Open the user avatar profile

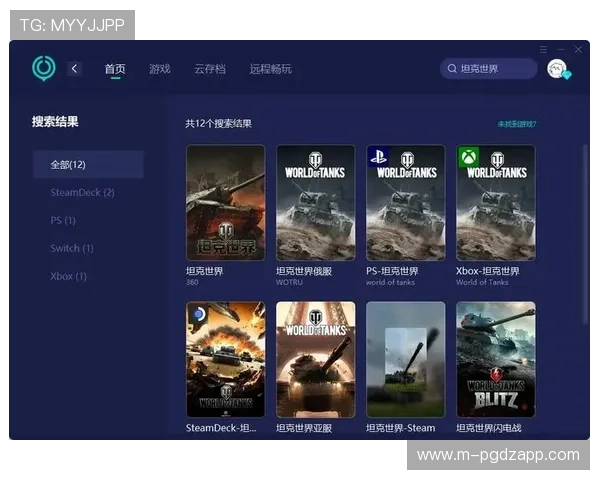pos(557,69)
